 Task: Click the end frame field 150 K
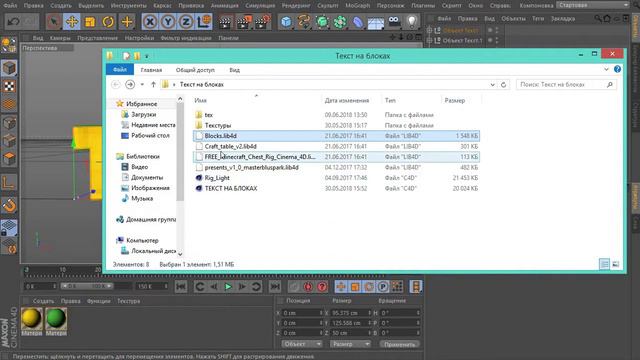[x=152, y=287]
